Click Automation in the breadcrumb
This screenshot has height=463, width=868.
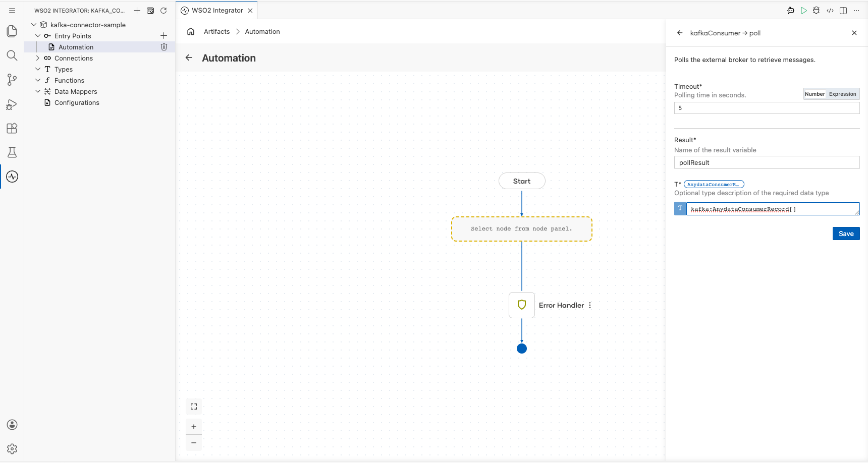click(x=262, y=31)
